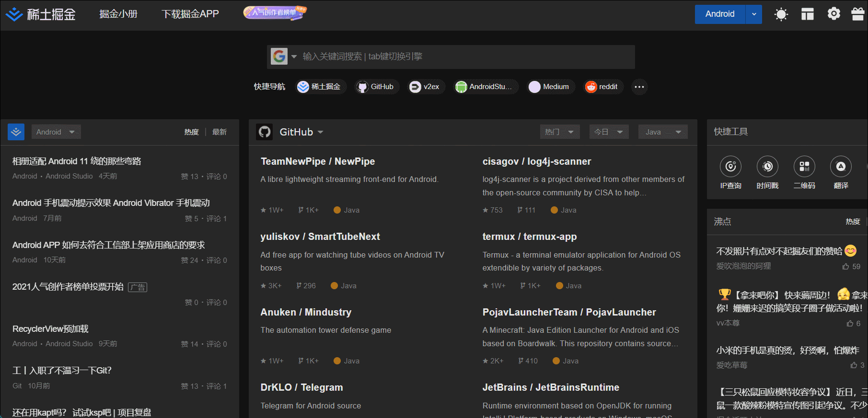This screenshot has height=418, width=868.
Task: Toggle the sun light-mode theme icon
Action: 781,14
